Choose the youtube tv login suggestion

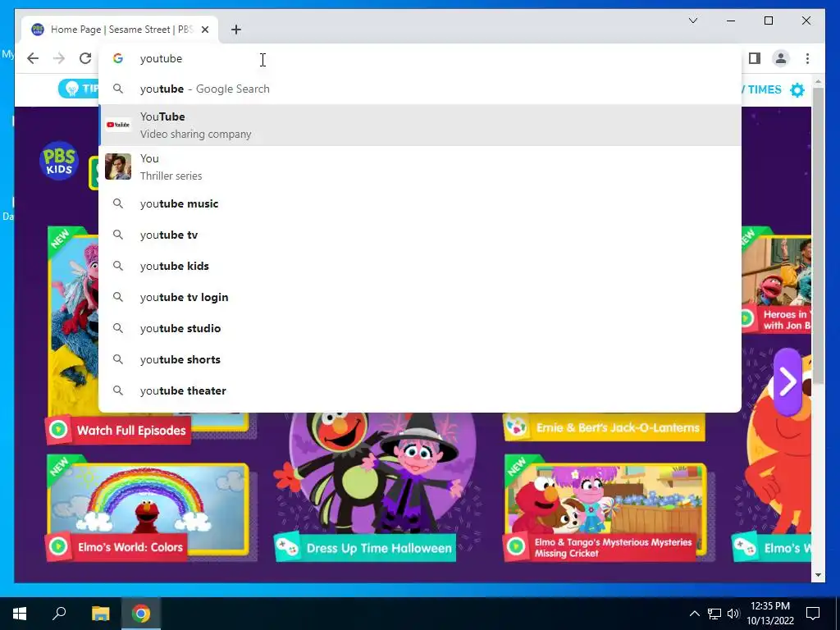pyautogui.click(x=420, y=297)
